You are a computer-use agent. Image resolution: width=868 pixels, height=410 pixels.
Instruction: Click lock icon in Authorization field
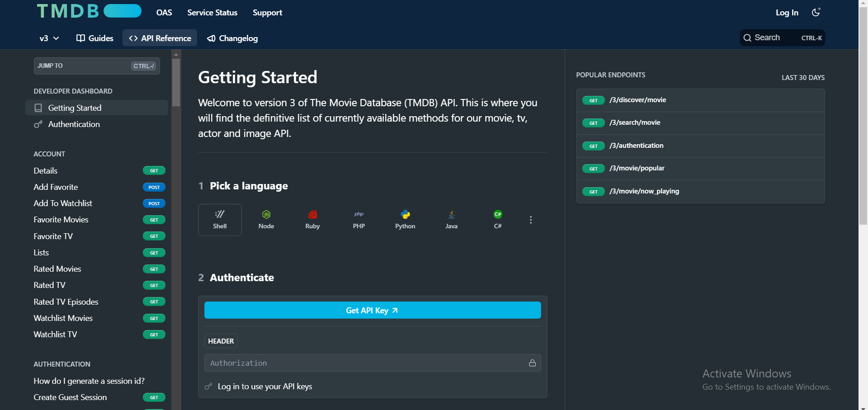tap(532, 363)
